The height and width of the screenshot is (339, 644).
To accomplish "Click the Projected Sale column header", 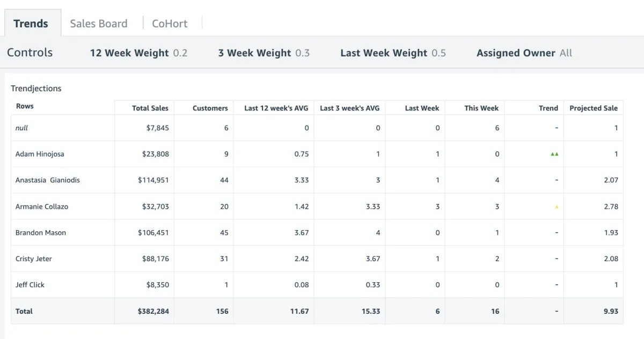I will click(593, 108).
